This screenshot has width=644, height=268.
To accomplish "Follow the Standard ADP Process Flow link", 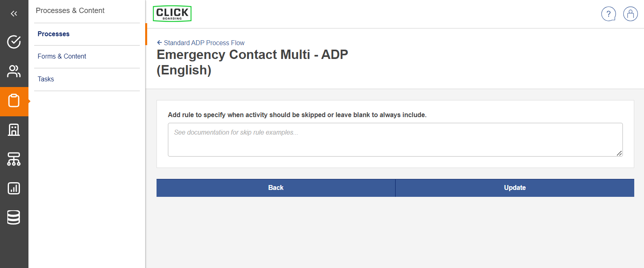I will (x=204, y=43).
